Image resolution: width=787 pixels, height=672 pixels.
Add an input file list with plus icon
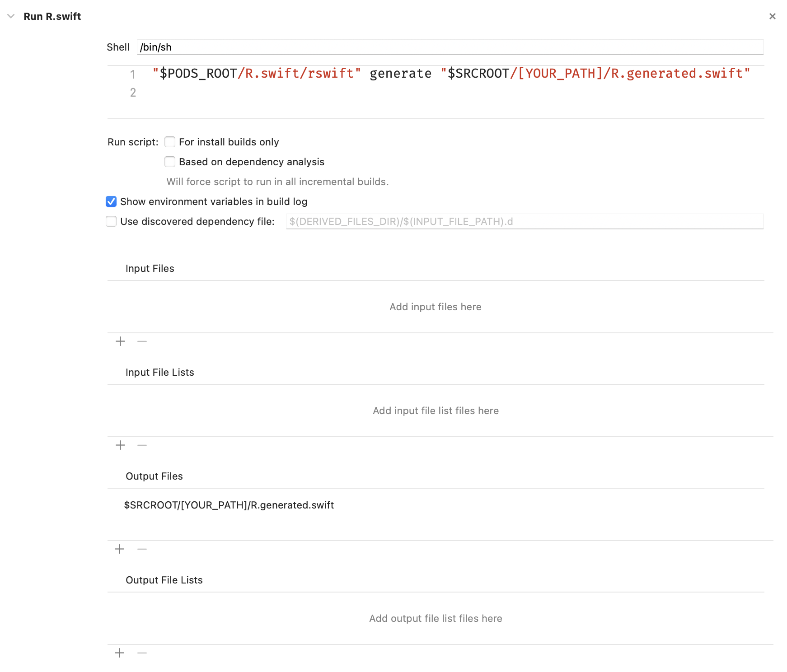120,445
